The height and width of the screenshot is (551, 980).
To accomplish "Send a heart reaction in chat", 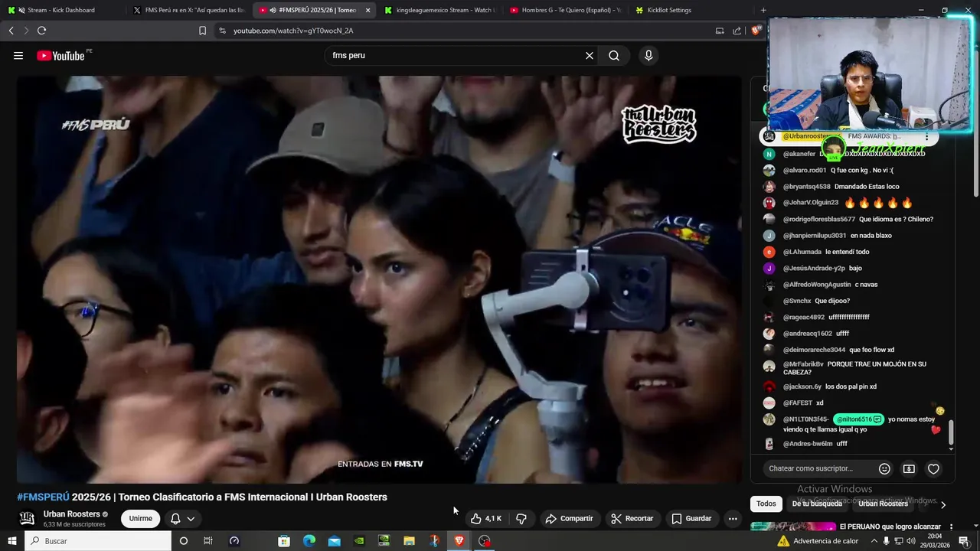I will (933, 468).
